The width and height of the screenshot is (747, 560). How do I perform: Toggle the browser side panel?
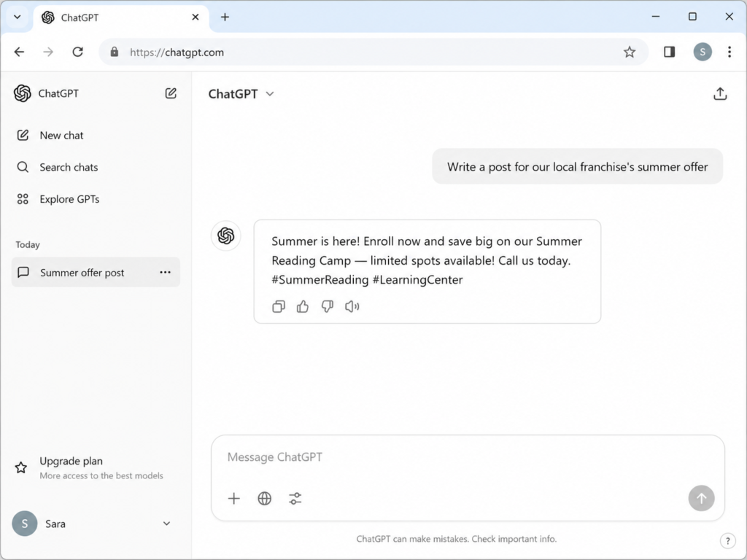670,52
